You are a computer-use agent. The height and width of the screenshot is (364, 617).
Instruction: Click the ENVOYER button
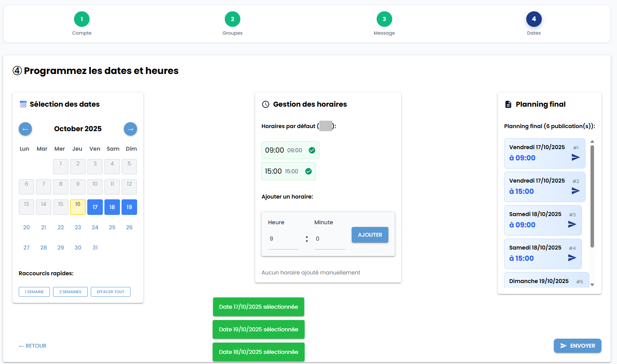577,346
